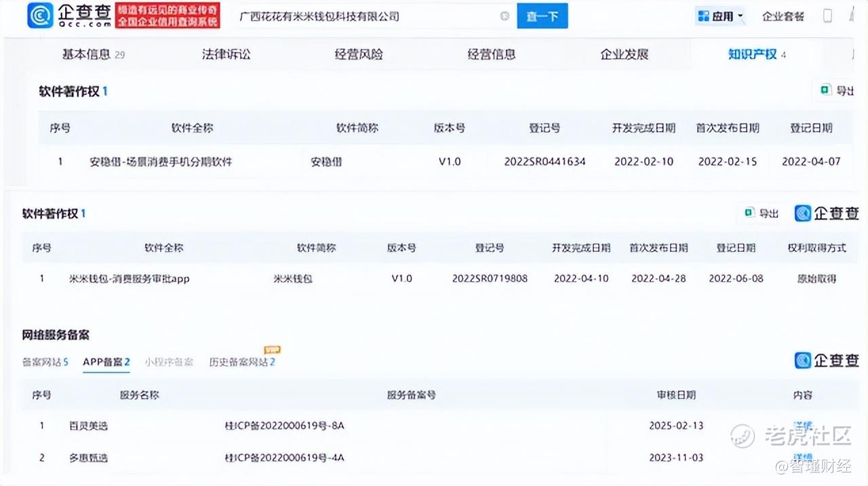Image resolution: width=868 pixels, height=486 pixels.
Task: Open the 应用 dropdown menu
Action: (719, 16)
